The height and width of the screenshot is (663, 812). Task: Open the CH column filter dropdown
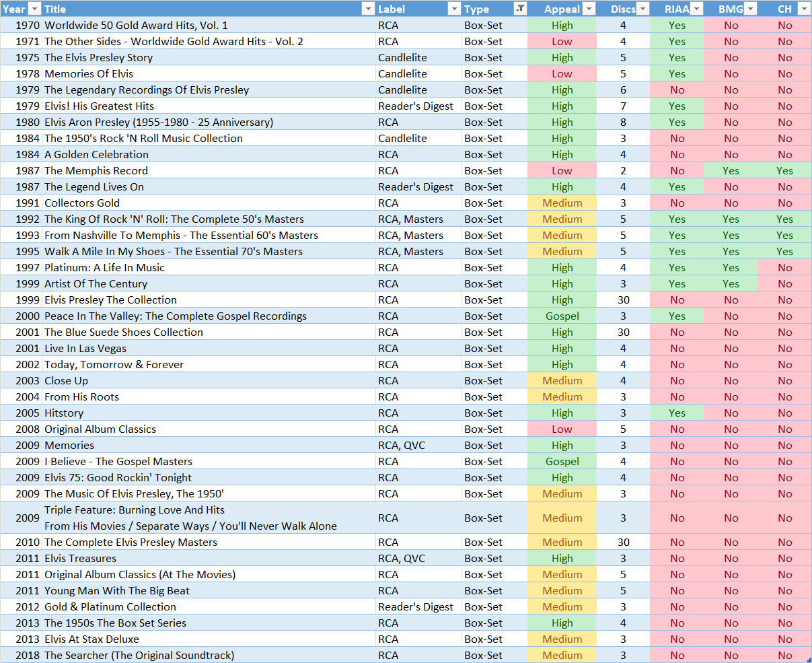(x=804, y=9)
